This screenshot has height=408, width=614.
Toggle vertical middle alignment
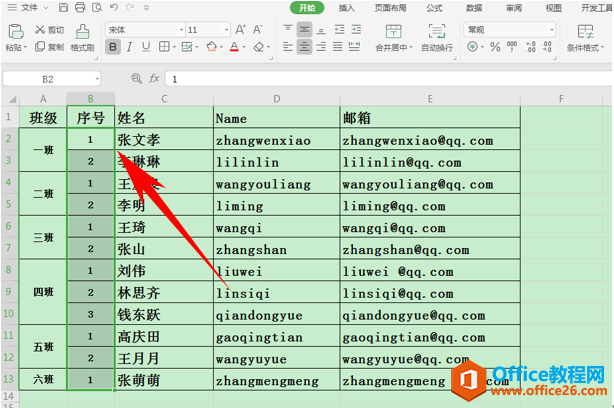pos(304,29)
